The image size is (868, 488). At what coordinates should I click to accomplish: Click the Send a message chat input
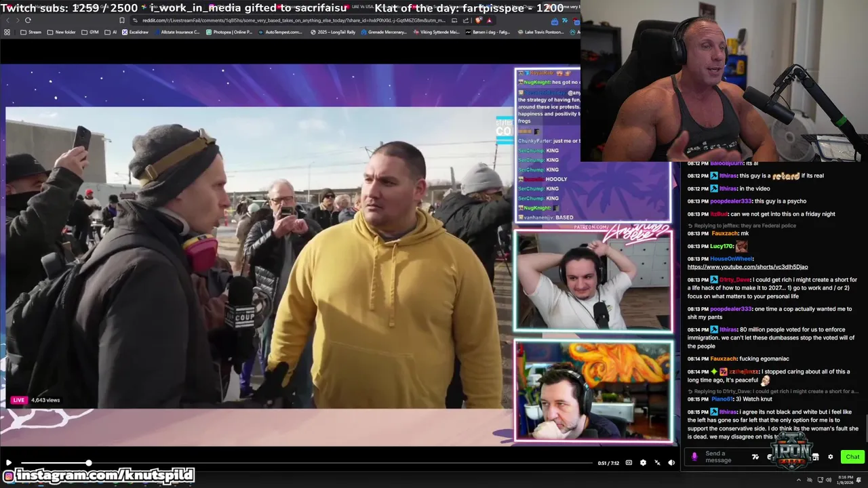(719, 457)
